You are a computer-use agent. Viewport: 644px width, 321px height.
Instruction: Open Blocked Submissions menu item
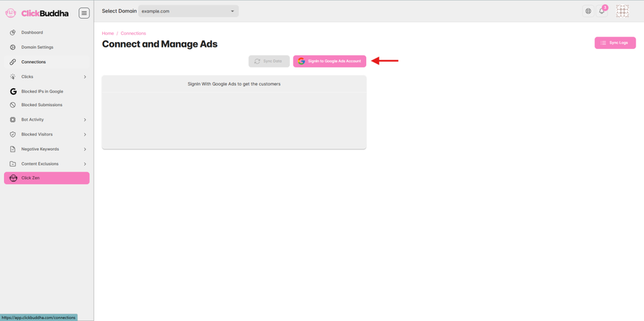[x=47, y=105]
